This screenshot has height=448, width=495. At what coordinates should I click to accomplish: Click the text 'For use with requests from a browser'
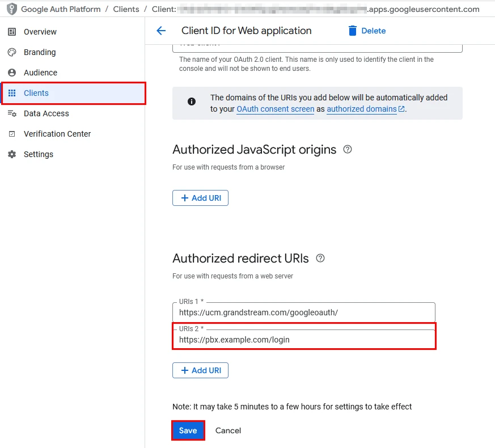tap(229, 167)
